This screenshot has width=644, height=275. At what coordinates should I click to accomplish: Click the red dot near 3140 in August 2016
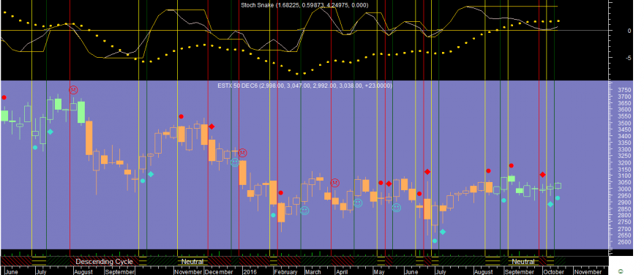click(488, 170)
